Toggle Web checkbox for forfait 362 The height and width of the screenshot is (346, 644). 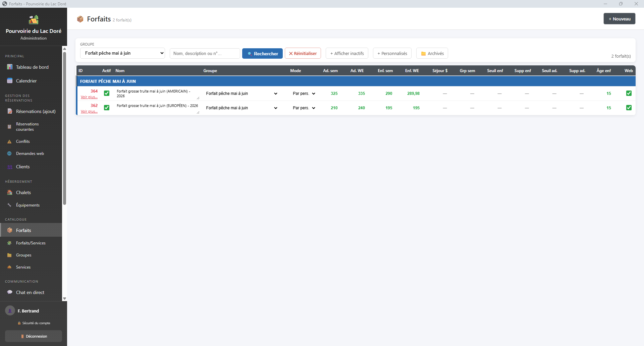click(629, 108)
